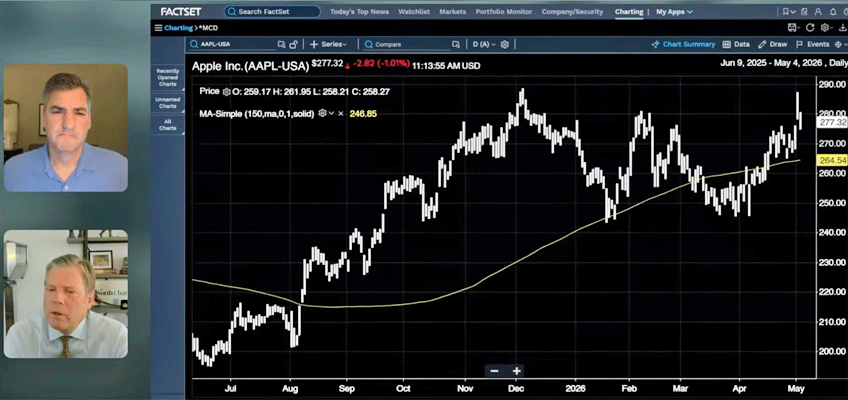
Task: Open the Series dropdown
Action: pos(329,44)
